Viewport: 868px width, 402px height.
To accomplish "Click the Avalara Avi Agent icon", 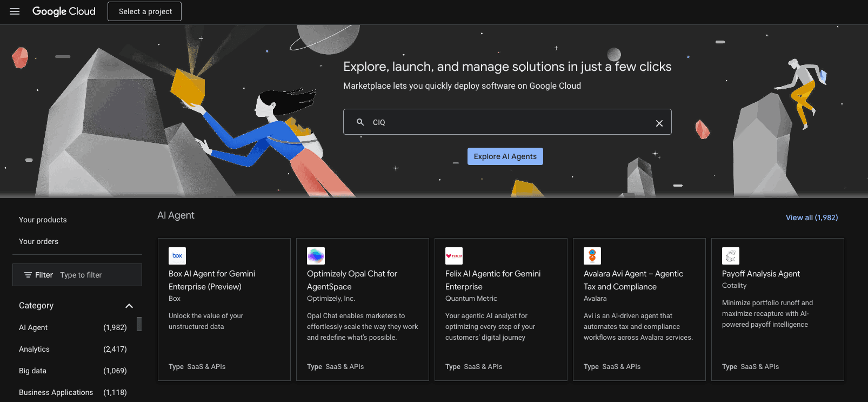I will (x=592, y=255).
